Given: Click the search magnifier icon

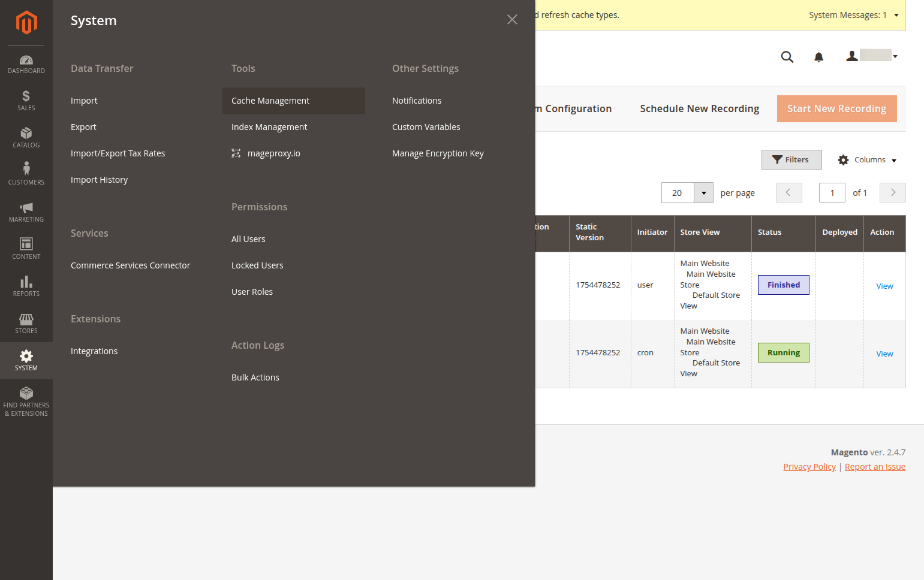Looking at the screenshot, I should [x=787, y=57].
